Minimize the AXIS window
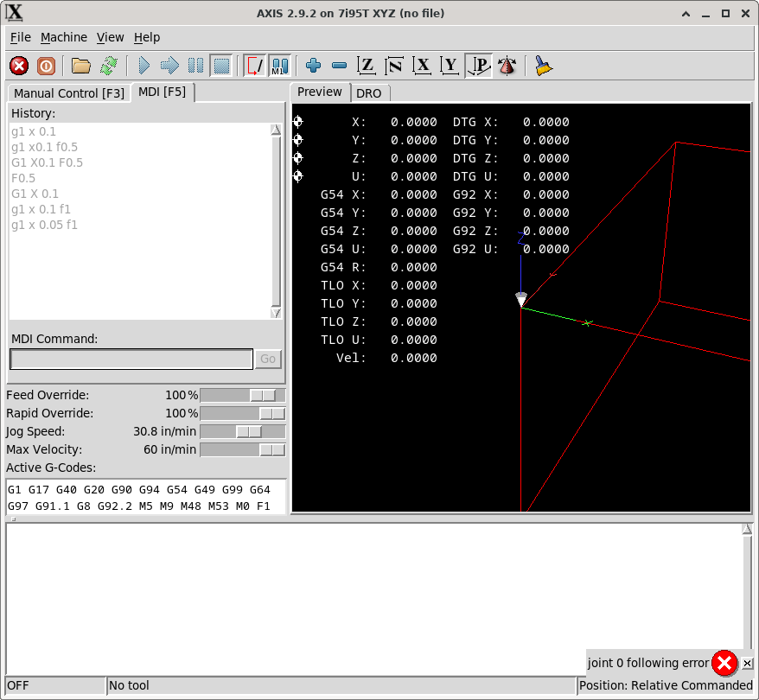 (x=705, y=14)
